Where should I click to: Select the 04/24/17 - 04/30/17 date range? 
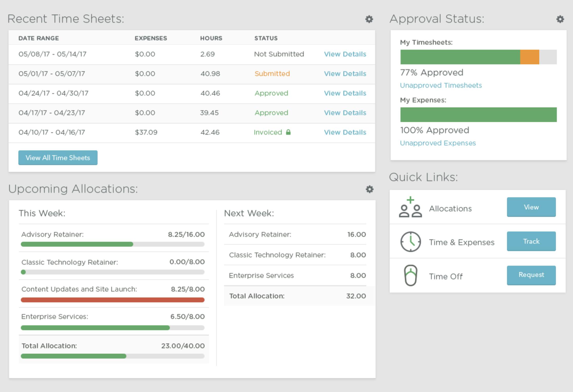(x=53, y=93)
